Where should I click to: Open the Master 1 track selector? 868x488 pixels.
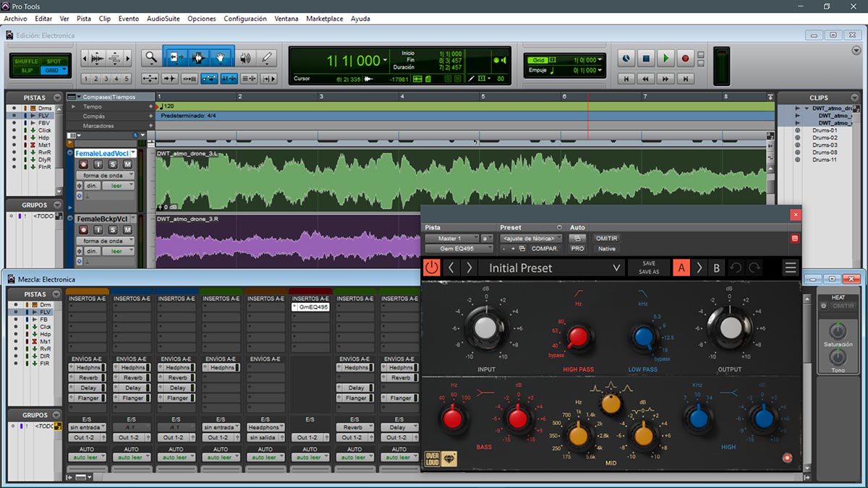click(x=451, y=239)
